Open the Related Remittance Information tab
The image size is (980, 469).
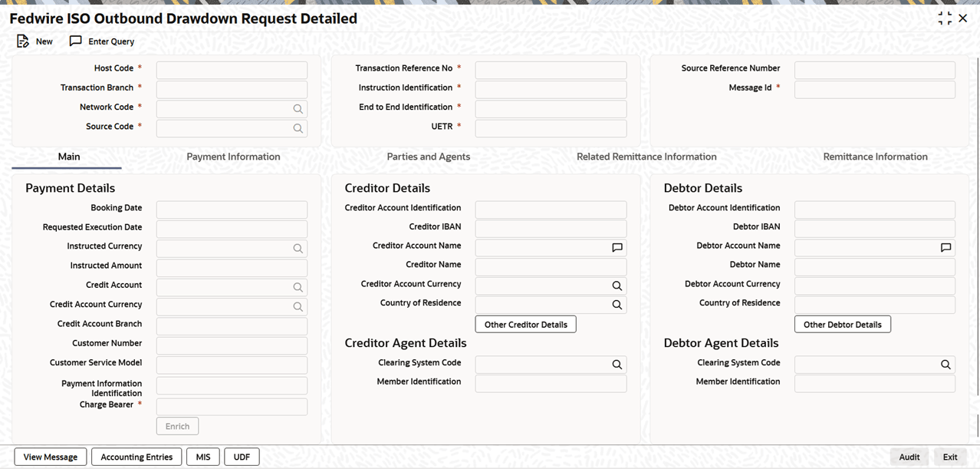pos(646,157)
